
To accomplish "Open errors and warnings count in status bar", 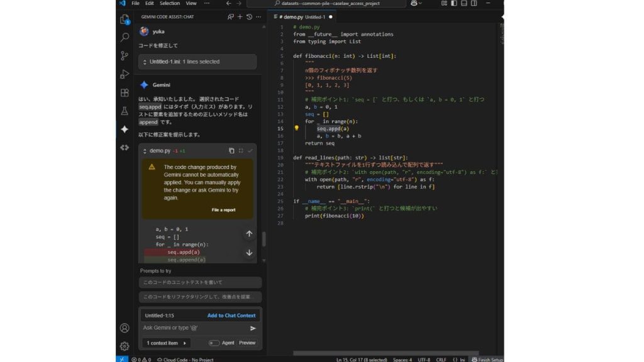I will point(142,359).
